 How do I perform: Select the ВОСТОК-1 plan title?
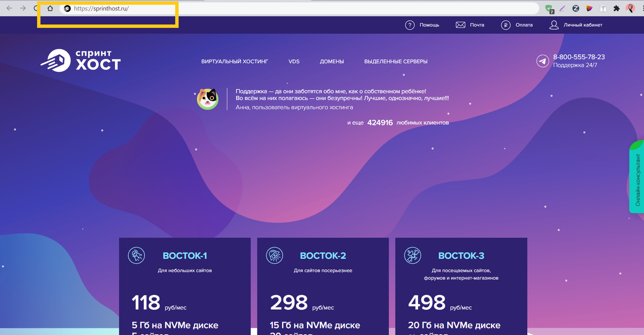point(185,256)
